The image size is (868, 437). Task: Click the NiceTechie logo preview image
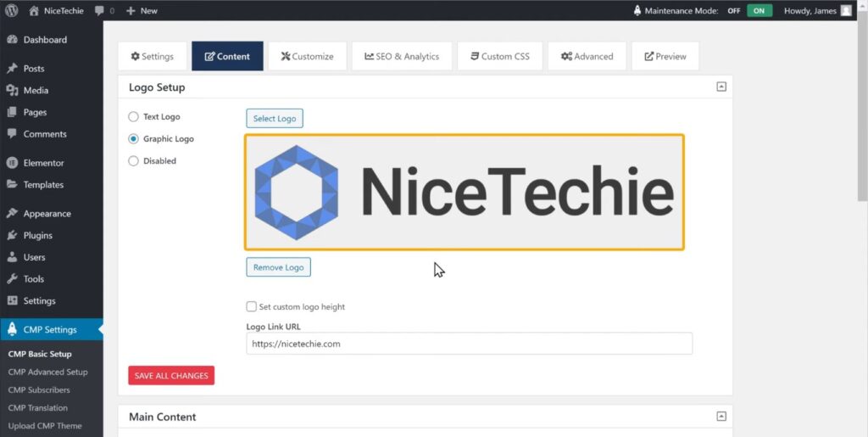(x=465, y=192)
